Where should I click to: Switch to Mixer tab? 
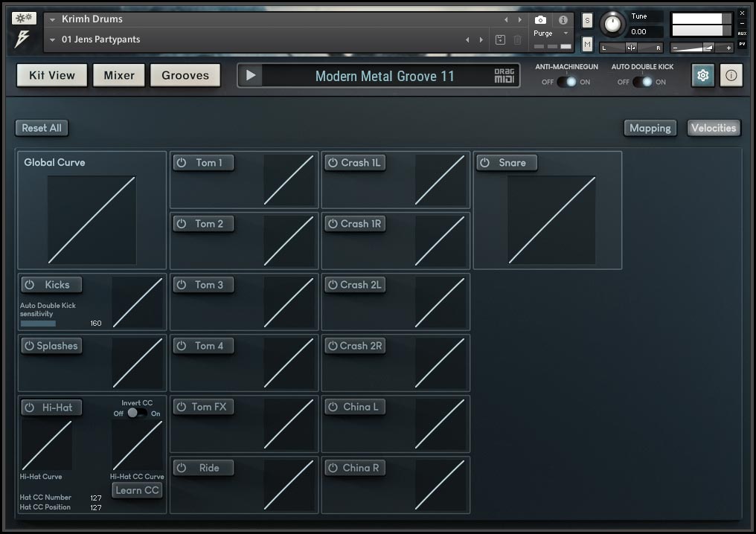pos(119,75)
